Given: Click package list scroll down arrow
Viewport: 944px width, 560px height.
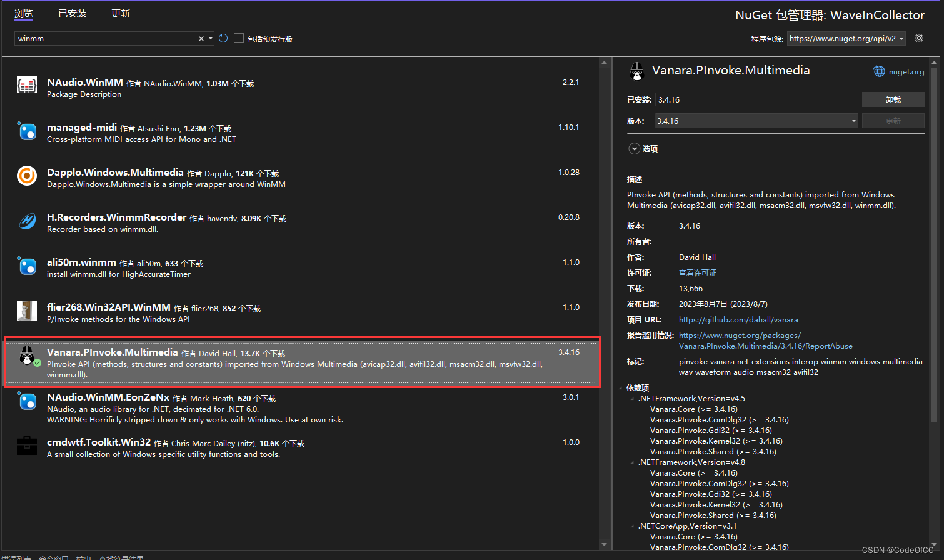Looking at the screenshot, I should point(604,545).
